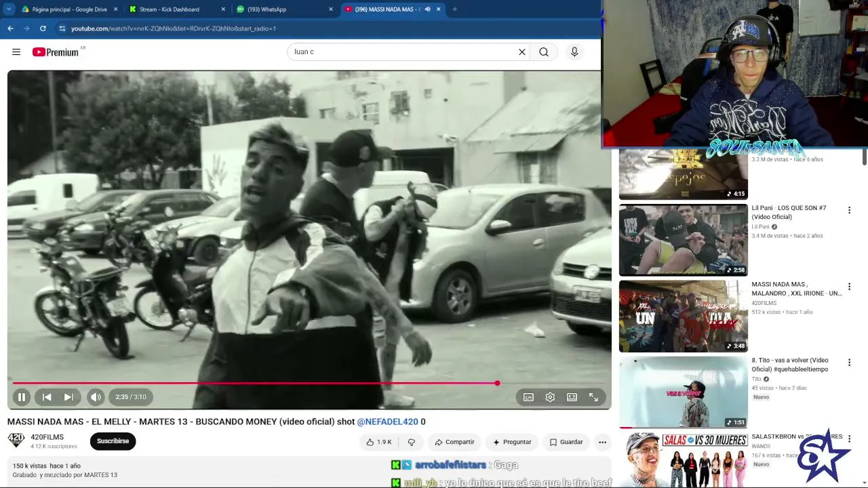Select the MASSI NADA MAS YouTube tab
This screenshot has height=488, width=868.
point(393,9)
